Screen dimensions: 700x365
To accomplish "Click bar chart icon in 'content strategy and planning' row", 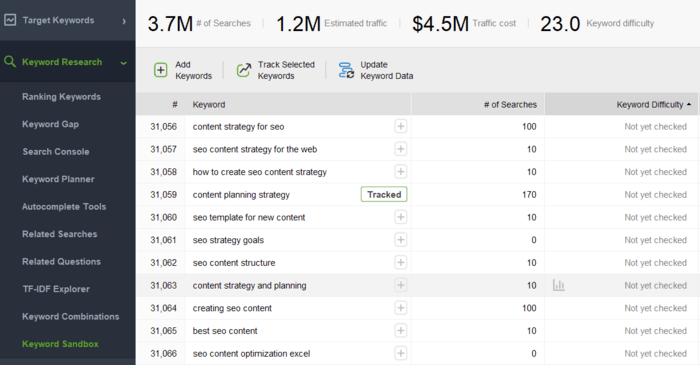I will click(x=558, y=285).
